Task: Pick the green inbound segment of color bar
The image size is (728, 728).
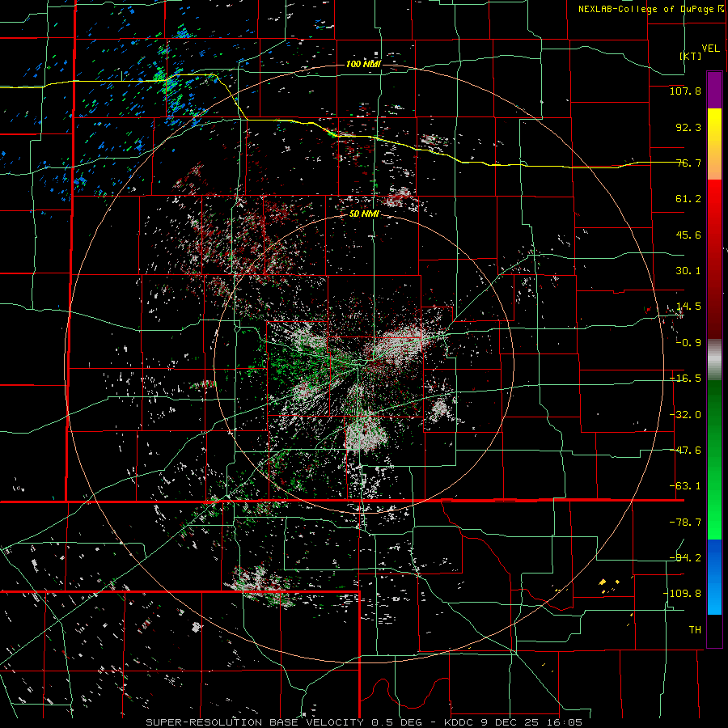Action: (714, 459)
